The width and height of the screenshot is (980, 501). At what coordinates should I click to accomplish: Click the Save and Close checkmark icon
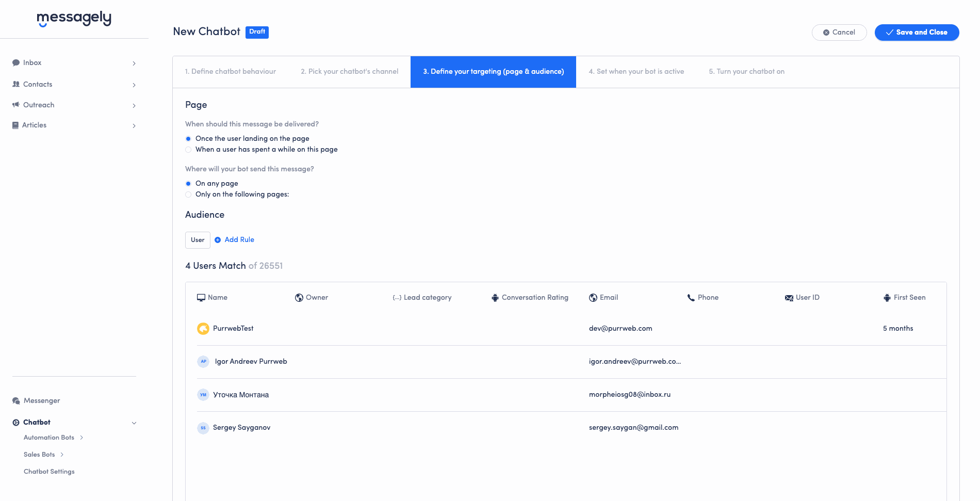890,33
